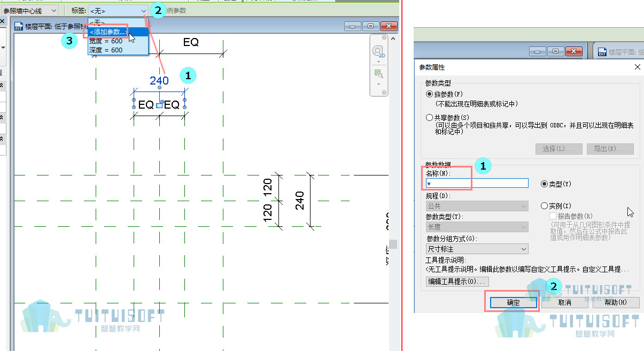
Task: Click the 编辑工具提示(O)... button
Action: (x=457, y=281)
